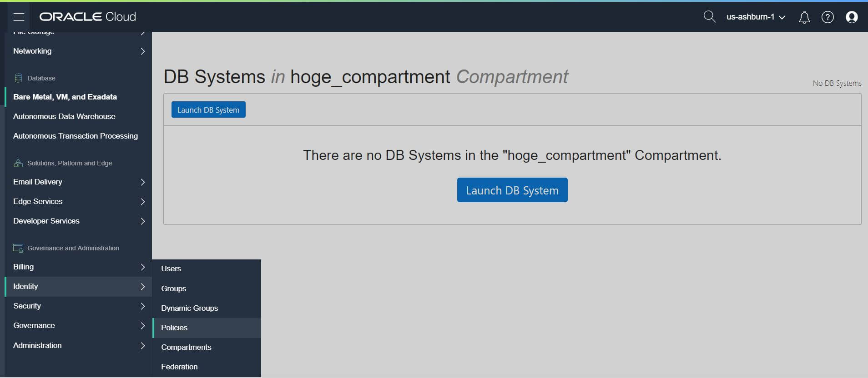Click the small Launch DB System toolbar button
This screenshot has height=378, width=868.
(208, 110)
